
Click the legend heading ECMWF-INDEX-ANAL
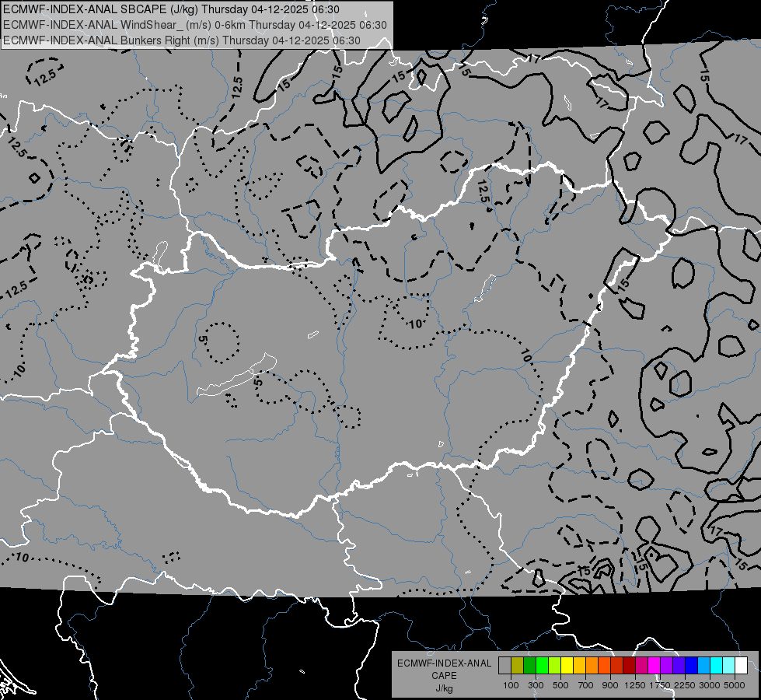pyautogui.click(x=444, y=663)
